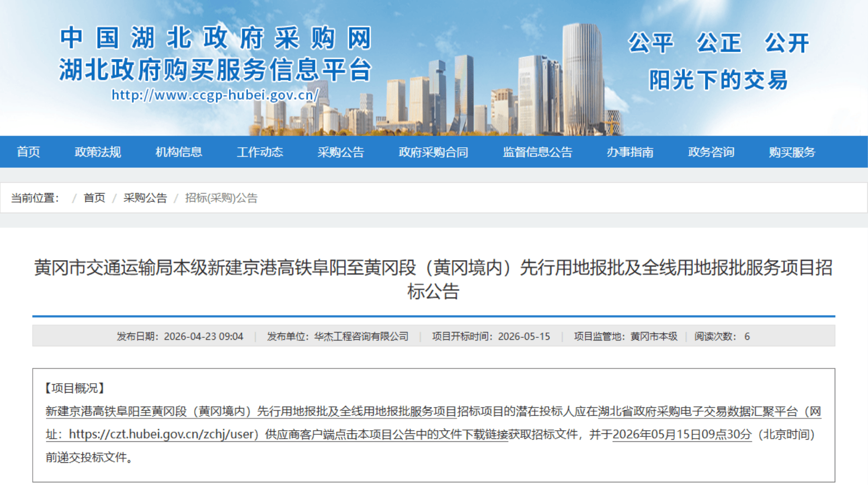The width and height of the screenshot is (868, 485).
Task: Click the ccgp-hubei.gov.cn URL in the banner
Action: tap(215, 95)
